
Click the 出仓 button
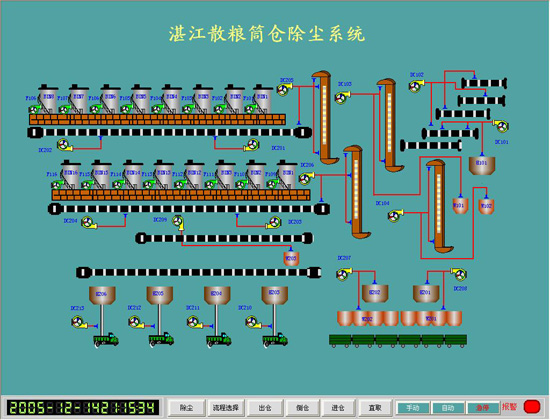[265, 408]
